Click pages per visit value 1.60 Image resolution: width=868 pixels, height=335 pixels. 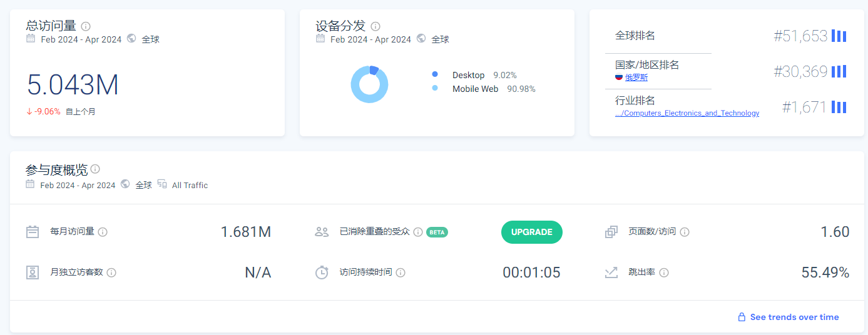pyautogui.click(x=835, y=232)
